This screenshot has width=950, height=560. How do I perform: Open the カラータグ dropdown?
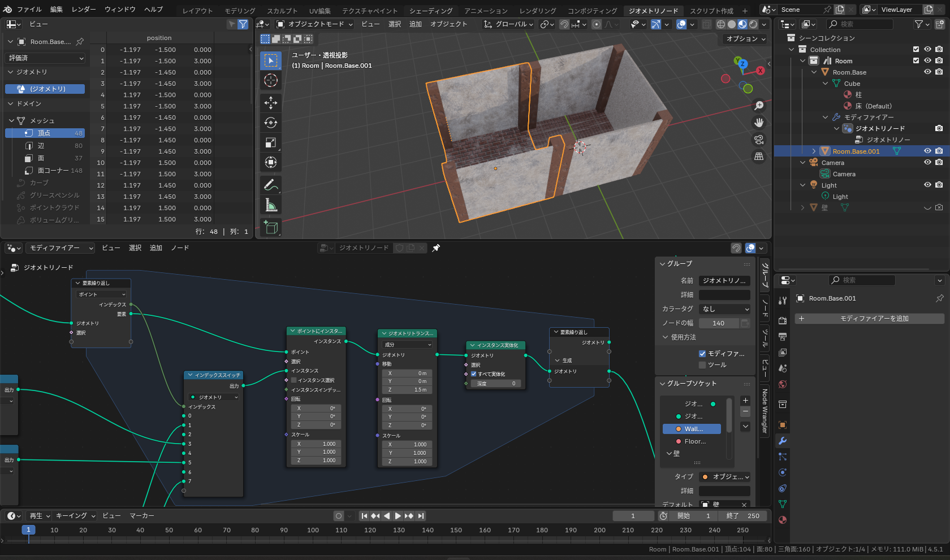(x=725, y=309)
